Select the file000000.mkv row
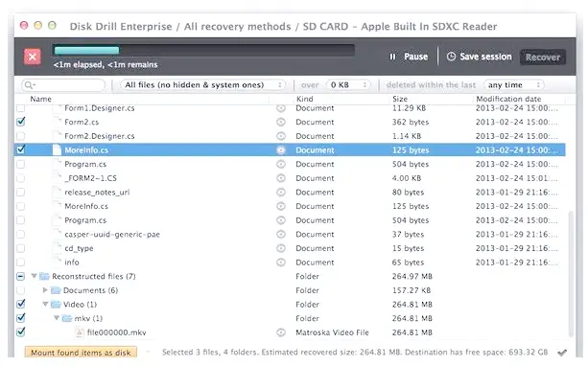 [x=290, y=332]
